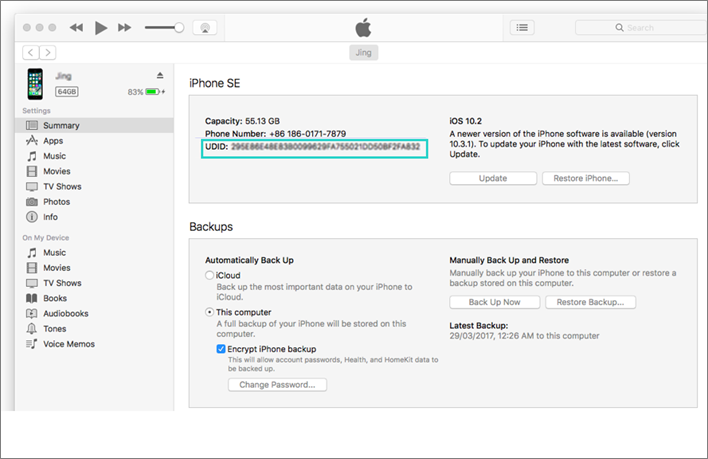
Task: Open the AirPlay output button
Action: pos(205,28)
